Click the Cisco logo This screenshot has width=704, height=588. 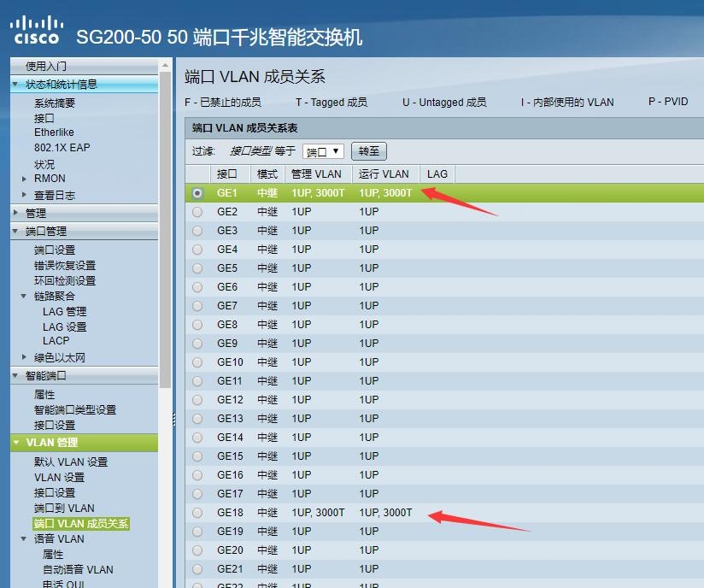37,31
